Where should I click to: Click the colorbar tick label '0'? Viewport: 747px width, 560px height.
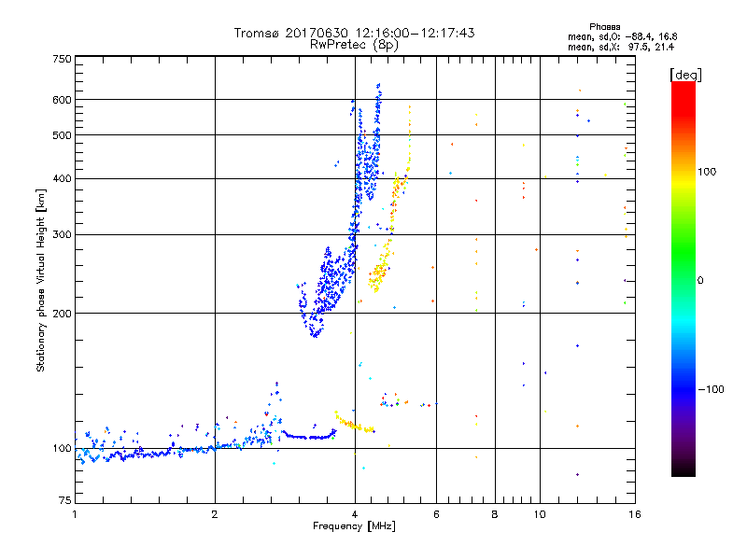click(x=700, y=281)
